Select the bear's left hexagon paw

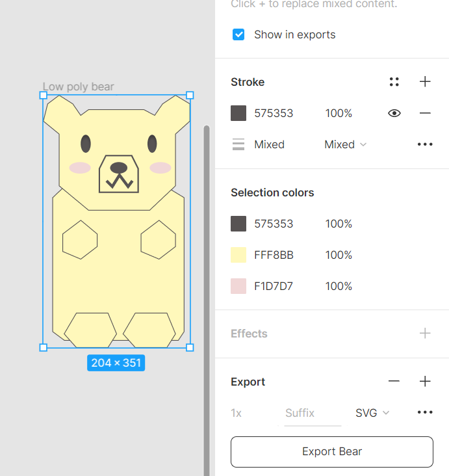click(x=80, y=239)
